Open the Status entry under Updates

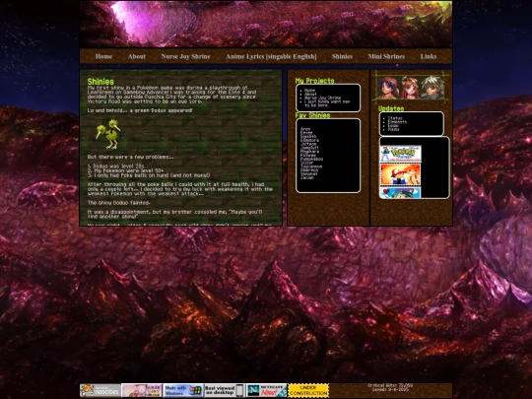pos(395,118)
